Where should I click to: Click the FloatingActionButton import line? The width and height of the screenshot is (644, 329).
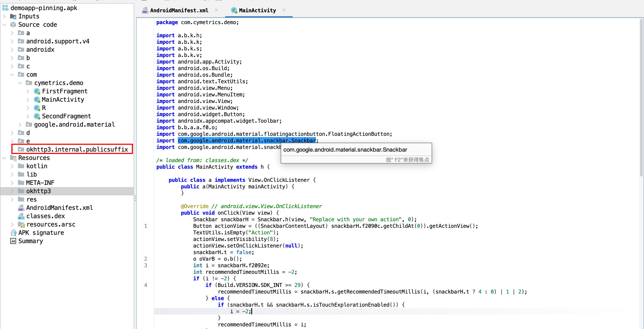click(x=274, y=134)
